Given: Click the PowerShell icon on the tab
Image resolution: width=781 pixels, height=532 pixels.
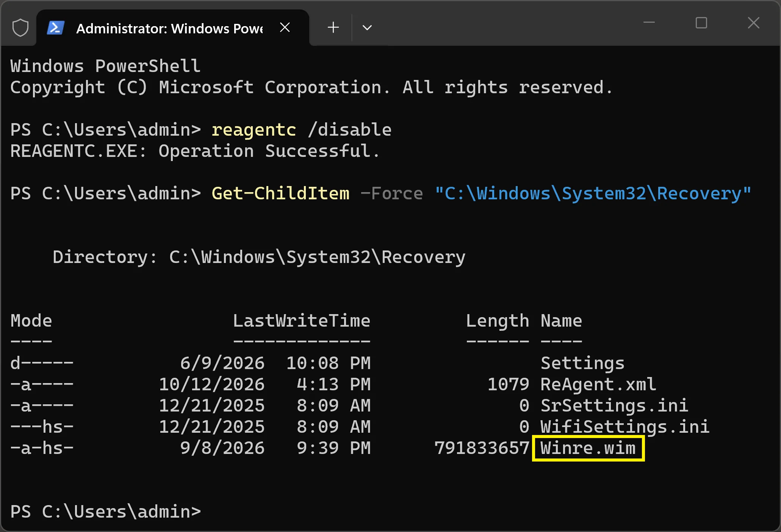Looking at the screenshot, I should (55, 28).
